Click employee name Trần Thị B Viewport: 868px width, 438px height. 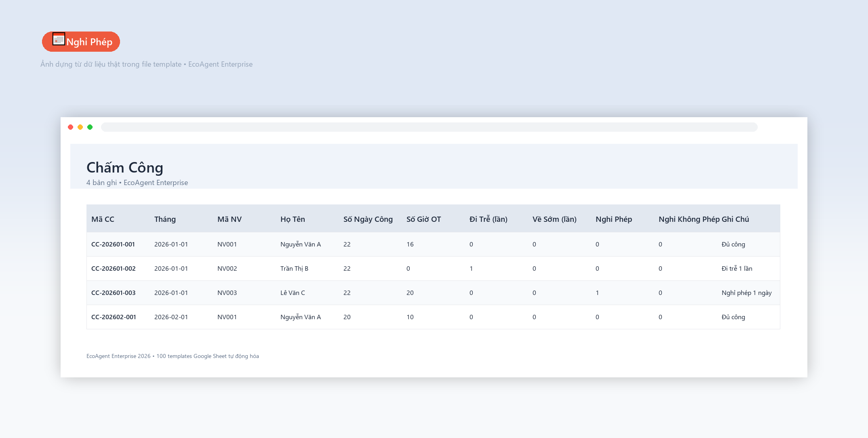[x=294, y=269]
